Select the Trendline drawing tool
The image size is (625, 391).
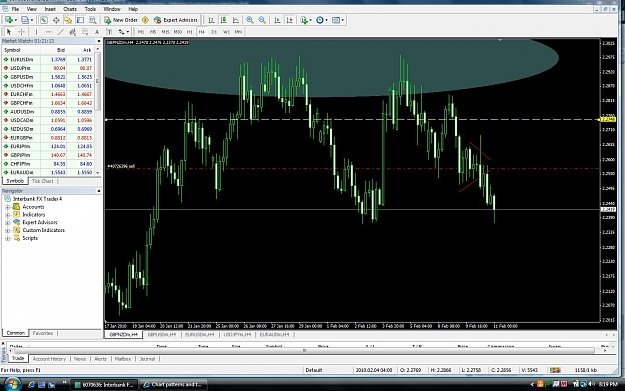(61, 31)
